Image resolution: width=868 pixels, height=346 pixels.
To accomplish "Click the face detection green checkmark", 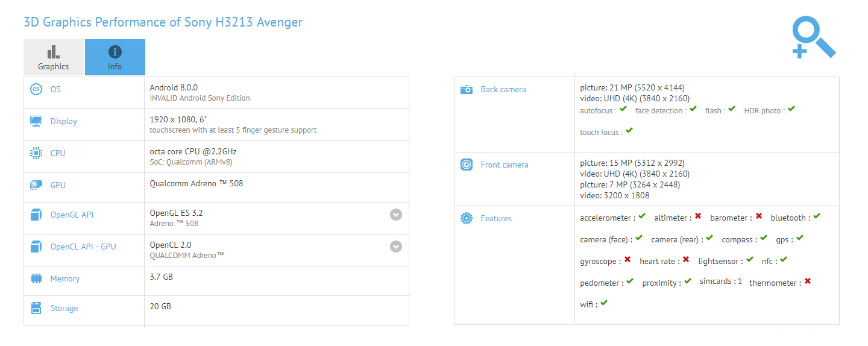I will click(693, 109).
